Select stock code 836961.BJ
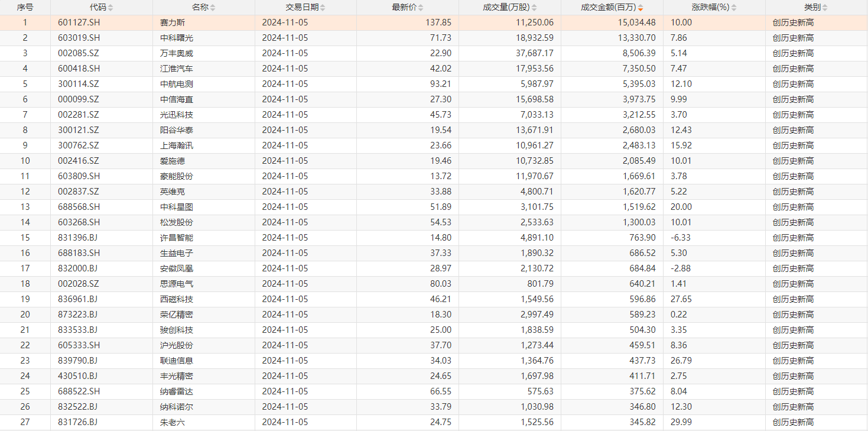Viewport: 868px width, 431px height. tap(79, 299)
